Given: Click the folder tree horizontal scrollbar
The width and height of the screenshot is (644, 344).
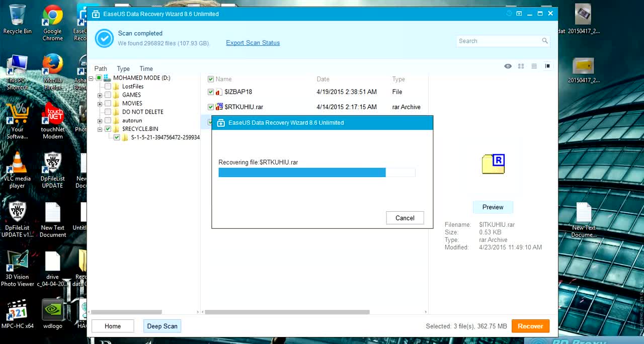Looking at the screenshot, I should 126,312.
